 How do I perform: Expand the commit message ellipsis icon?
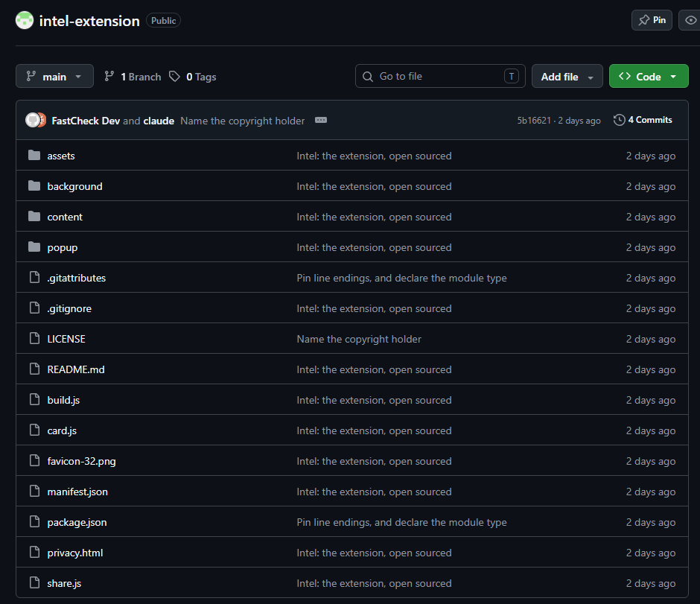click(x=321, y=120)
